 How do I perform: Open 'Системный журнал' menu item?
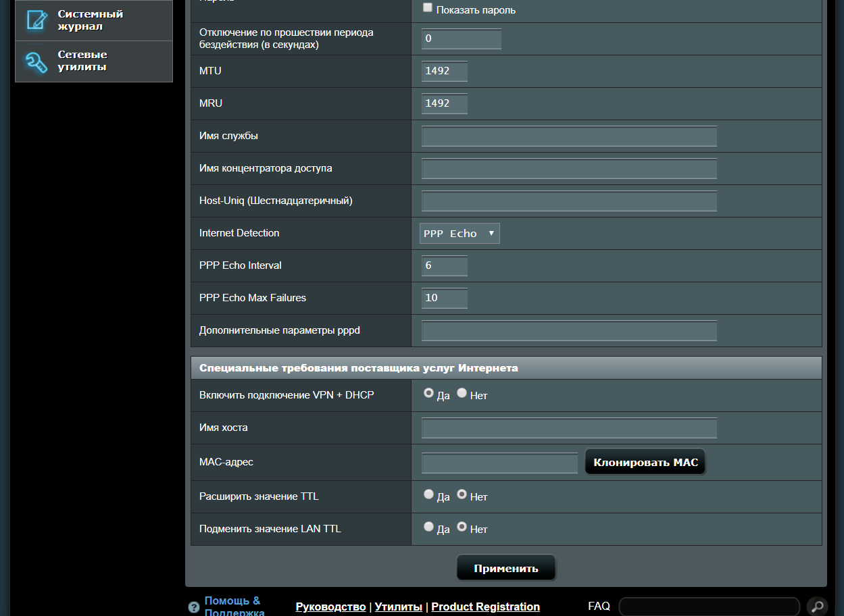(x=90, y=20)
